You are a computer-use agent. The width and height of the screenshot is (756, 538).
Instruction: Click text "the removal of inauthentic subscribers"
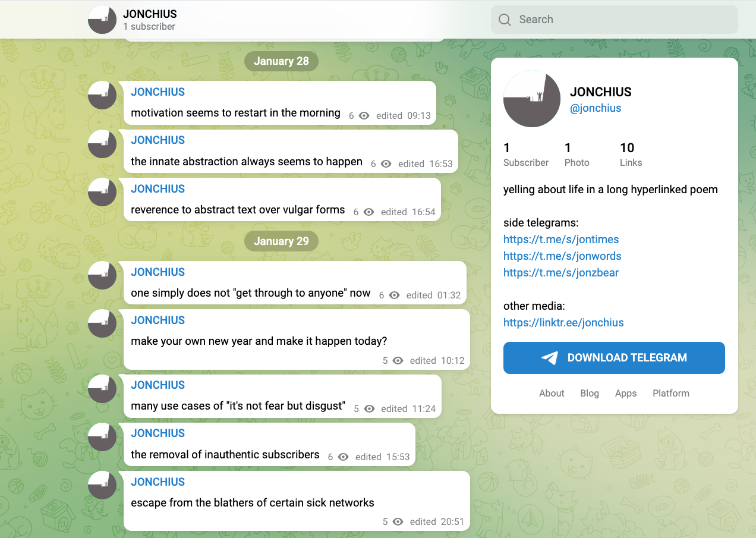point(225,455)
